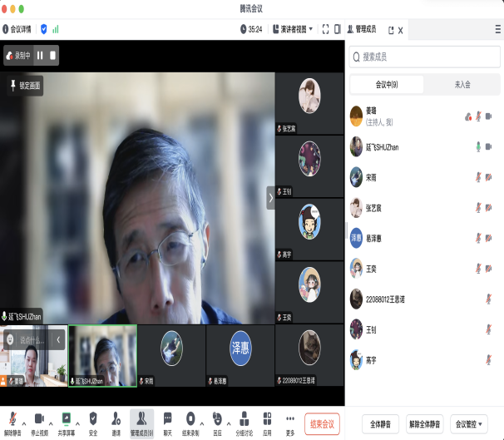Select the in meeting (会议中) tab
The width and height of the screenshot is (504, 440).
387,84
